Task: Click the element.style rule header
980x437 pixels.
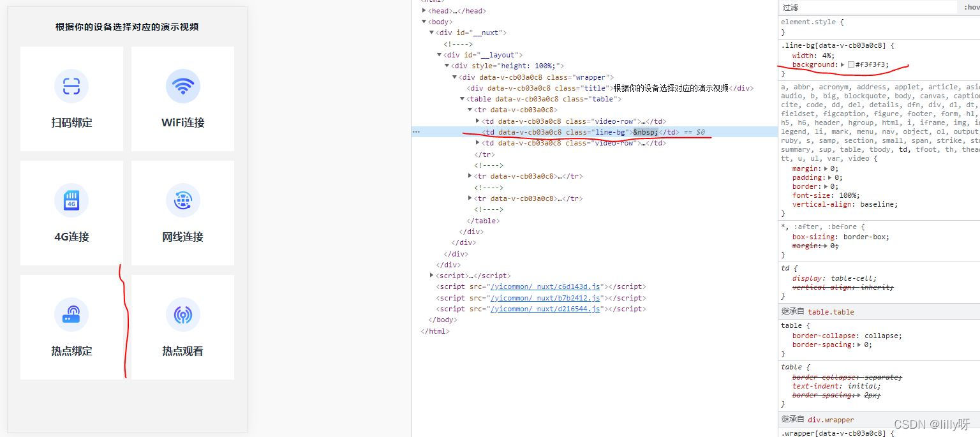Action: coord(810,22)
